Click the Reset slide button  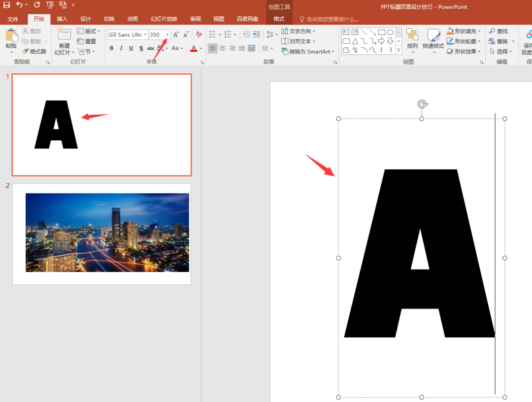click(87, 41)
